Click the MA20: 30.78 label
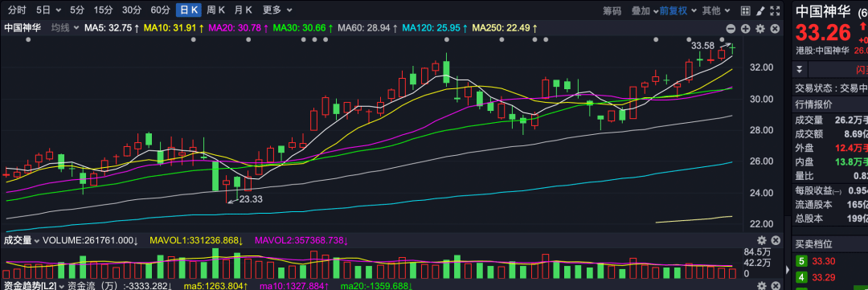The width and height of the screenshot is (868, 290). (x=239, y=27)
